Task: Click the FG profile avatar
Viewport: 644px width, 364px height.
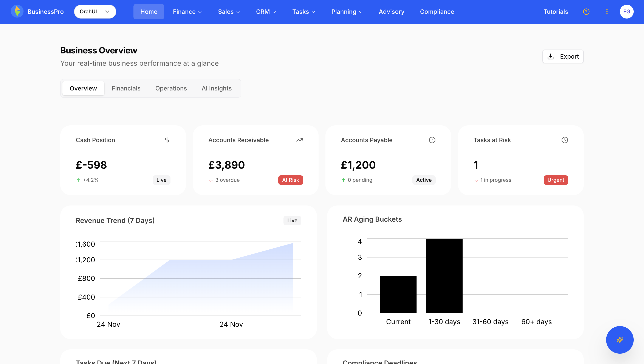Action: (x=627, y=11)
